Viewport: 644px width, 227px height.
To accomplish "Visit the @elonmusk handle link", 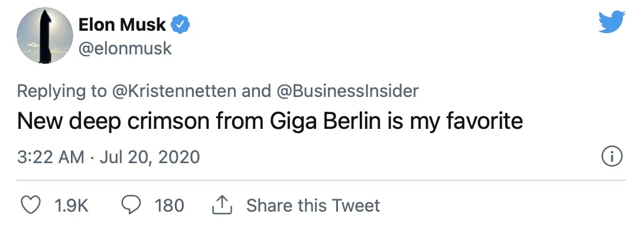I will click(x=125, y=48).
